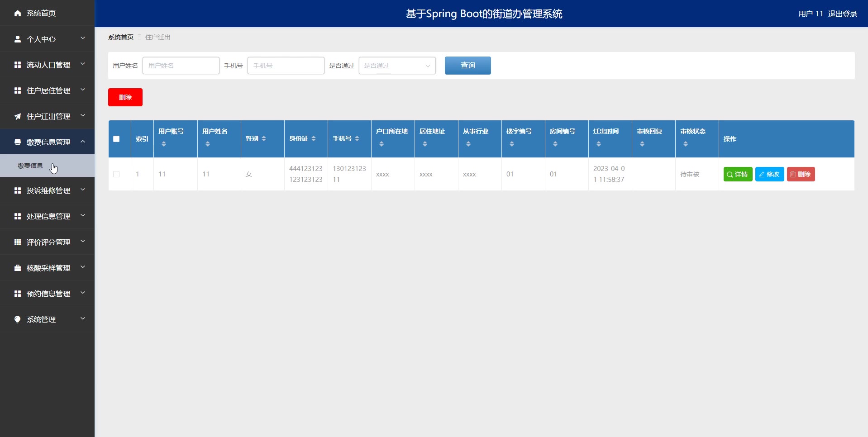Expand the 处理信息管理 menu chevron

coord(83,216)
